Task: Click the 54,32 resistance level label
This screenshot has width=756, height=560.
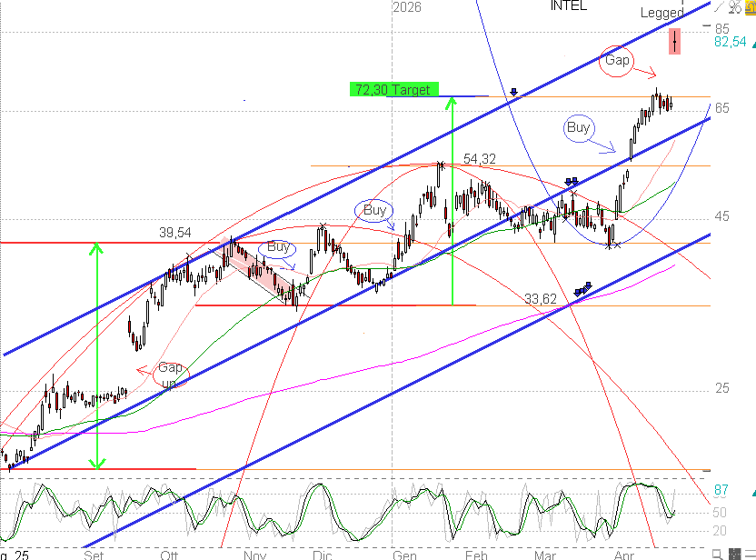Action: (480, 158)
